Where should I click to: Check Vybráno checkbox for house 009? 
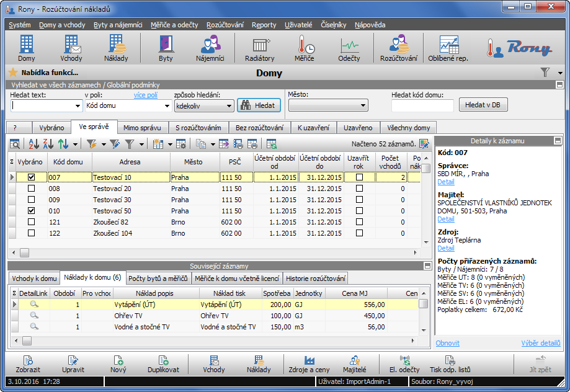[31, 200]
